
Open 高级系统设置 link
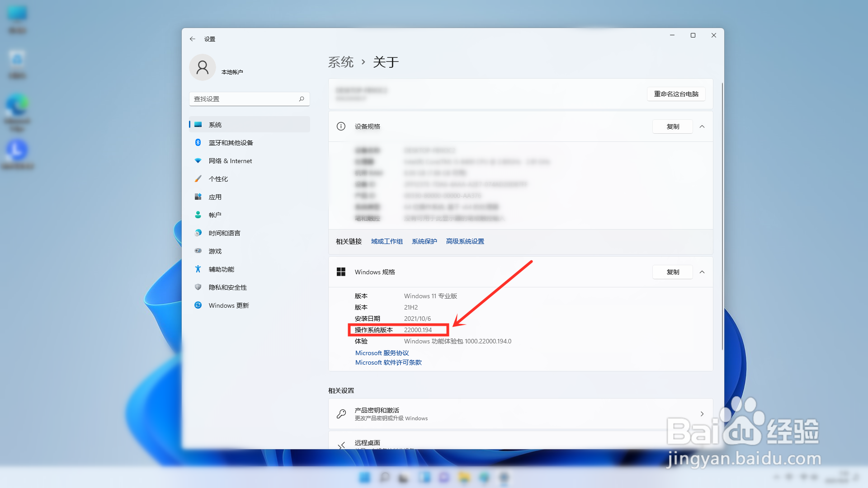click(465, 241)
